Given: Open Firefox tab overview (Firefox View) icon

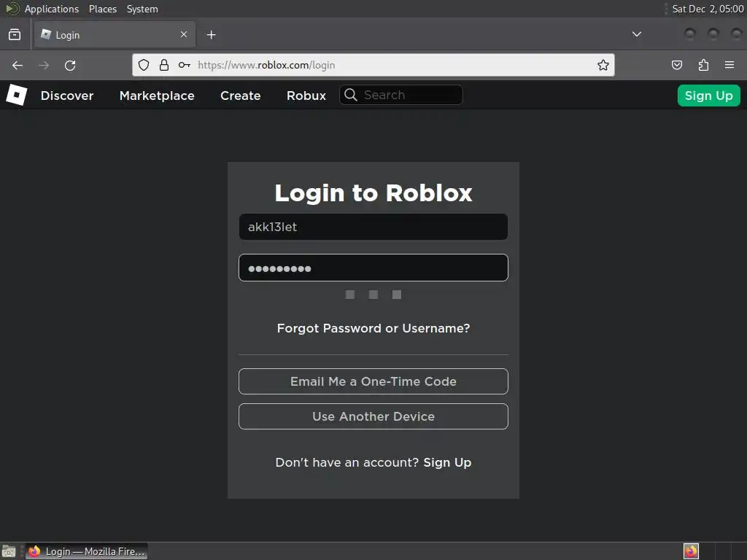Looking at the screenshot, I should tap(15, 35).
